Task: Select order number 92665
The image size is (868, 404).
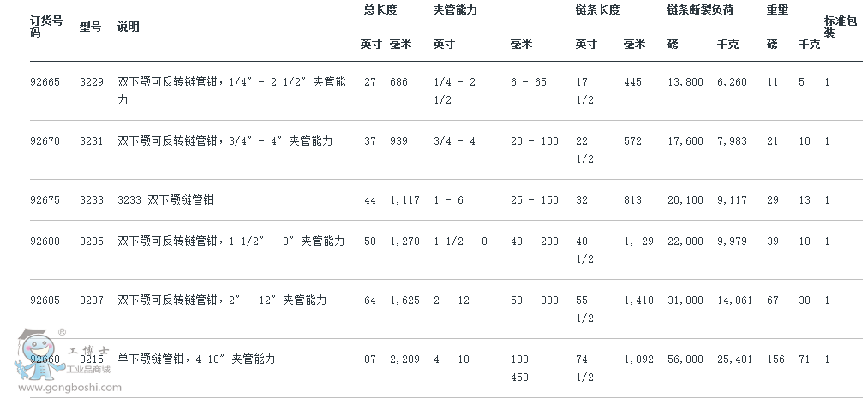Action: (x=45, y=83)
